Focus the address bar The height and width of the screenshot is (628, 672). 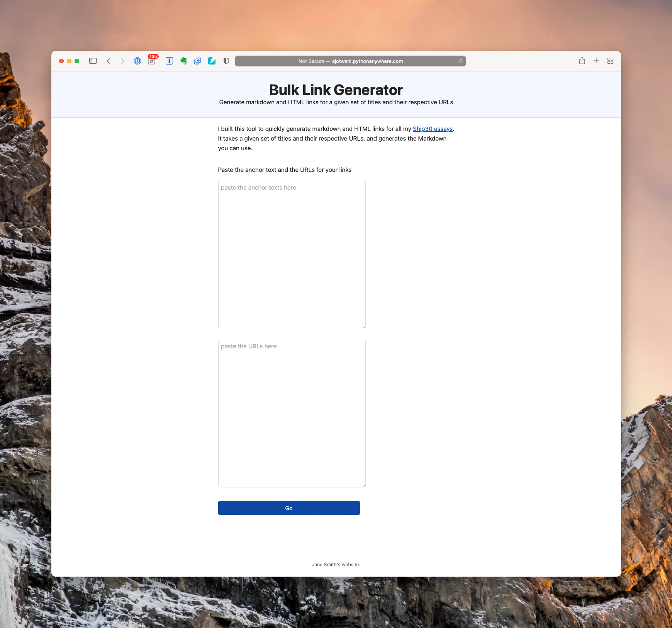click(350, 61)
